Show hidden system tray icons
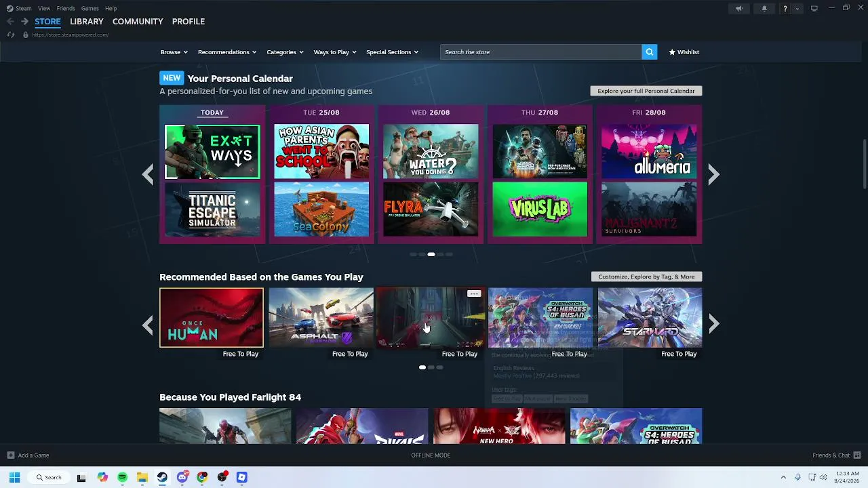Screen dimensions: 868x488 click(x=783, y=477)
